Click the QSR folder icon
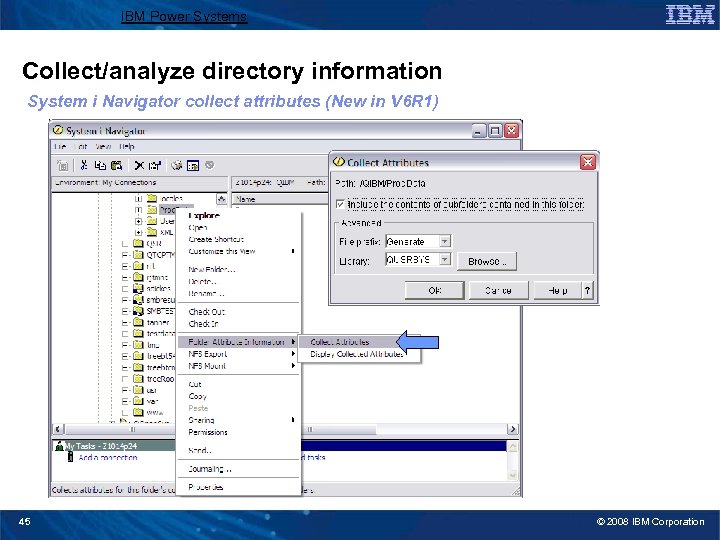This screenshot has width=720, height=540. point(138,243)
